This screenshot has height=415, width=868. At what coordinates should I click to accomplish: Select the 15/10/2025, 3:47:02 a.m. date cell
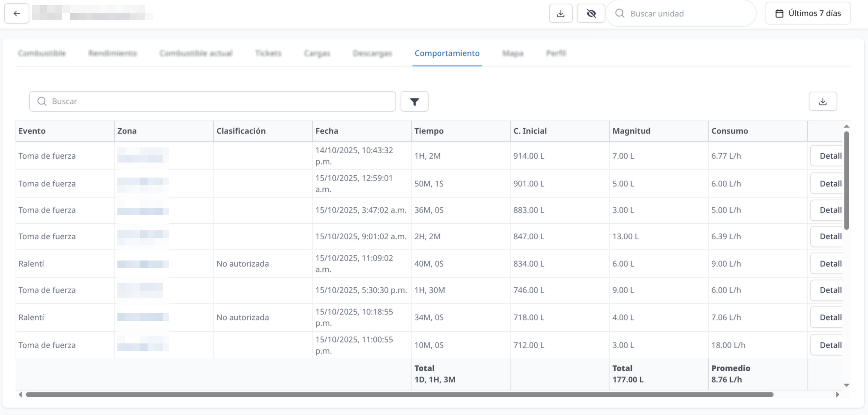(361, 210)
